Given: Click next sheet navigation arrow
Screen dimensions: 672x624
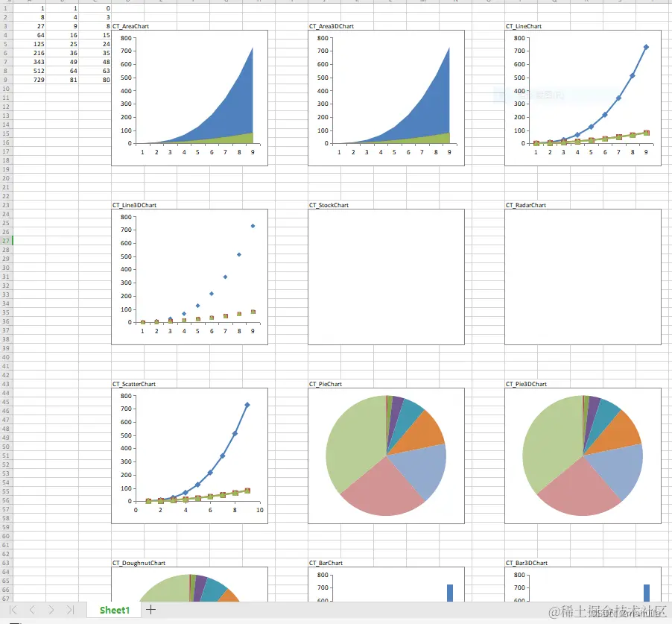Looking at the screenshot, I should click(x=51, y=610).
